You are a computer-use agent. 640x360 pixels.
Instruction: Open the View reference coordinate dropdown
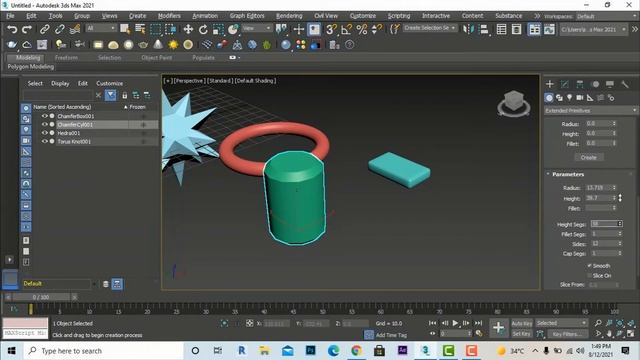click(257, 28)
